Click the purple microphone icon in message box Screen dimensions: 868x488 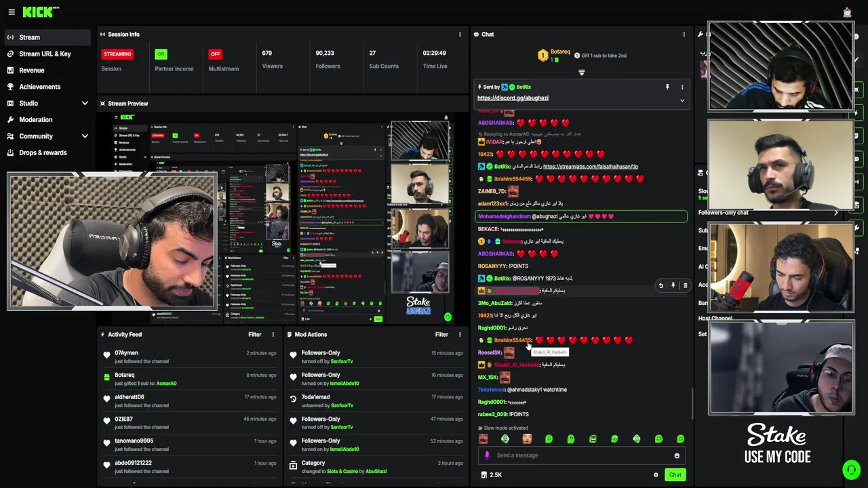click(x=488, y=455)
